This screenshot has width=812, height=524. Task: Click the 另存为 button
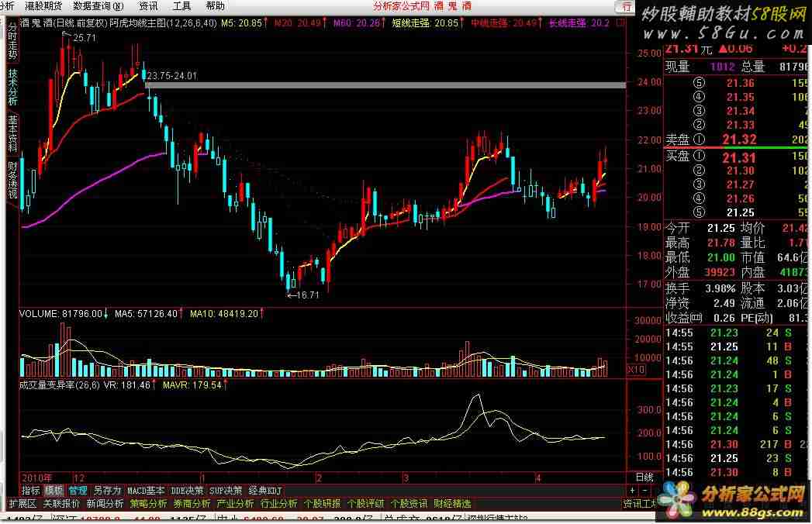(107, 491)
